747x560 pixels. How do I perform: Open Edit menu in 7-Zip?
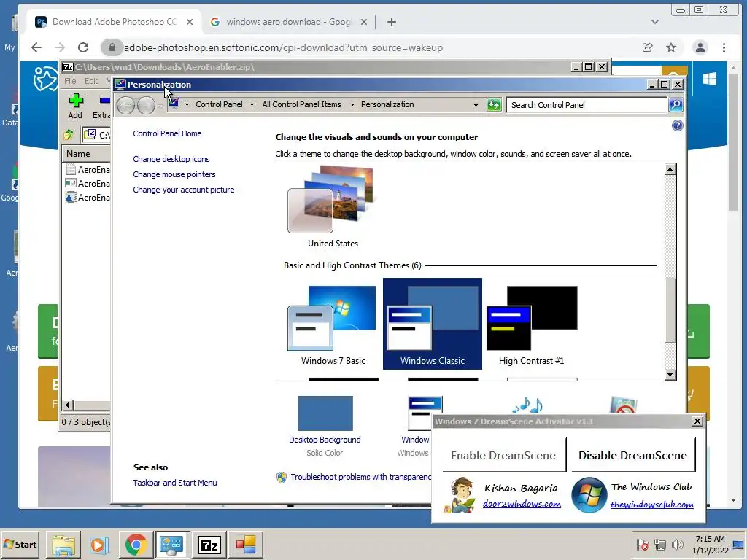coord(91,81)
